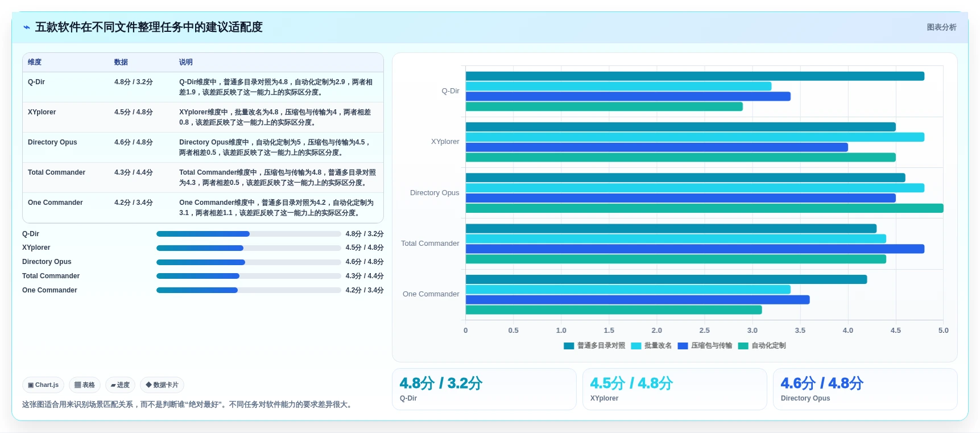Toggle 压缩包与传输 legend swatch
The height and width of the screenshot is (433, 980).
pos(683,346)
